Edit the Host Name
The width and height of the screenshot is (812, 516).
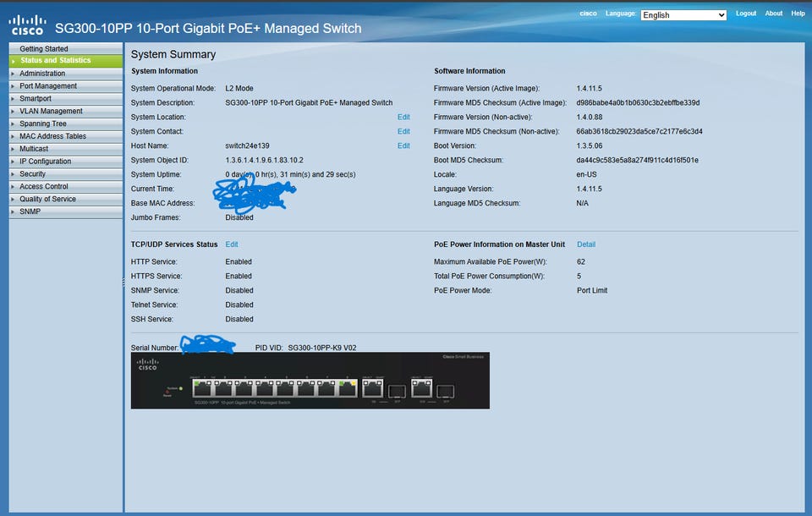pos(403,146)
